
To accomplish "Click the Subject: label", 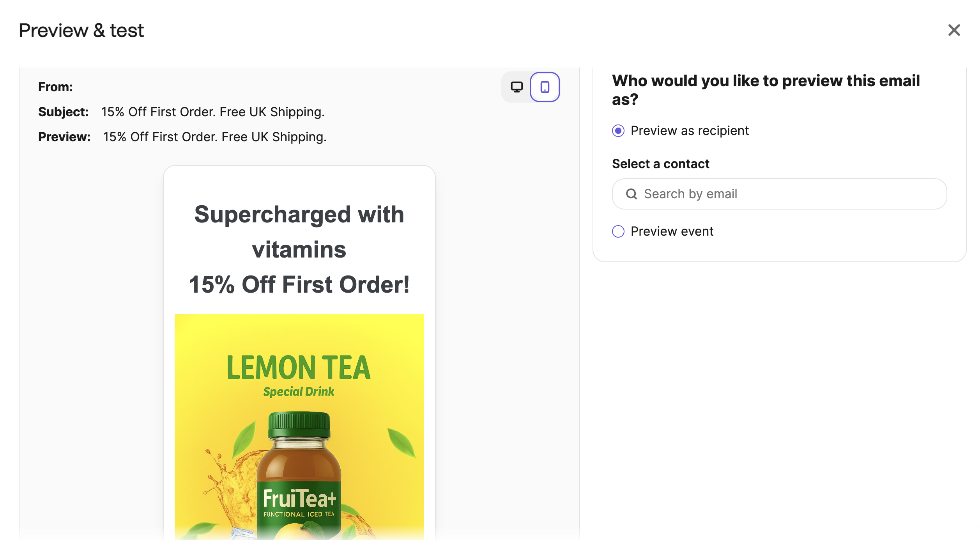I will pyautogui.click(x=64, y=112).
